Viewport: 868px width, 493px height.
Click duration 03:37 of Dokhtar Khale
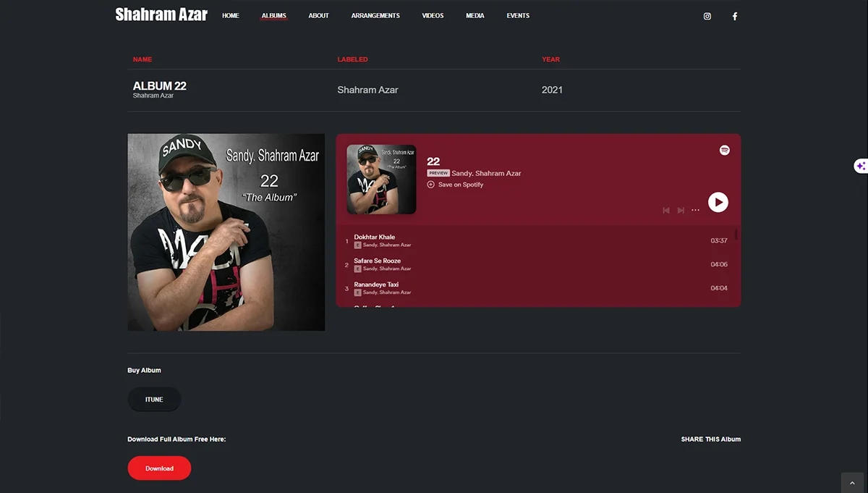(719, 240)
